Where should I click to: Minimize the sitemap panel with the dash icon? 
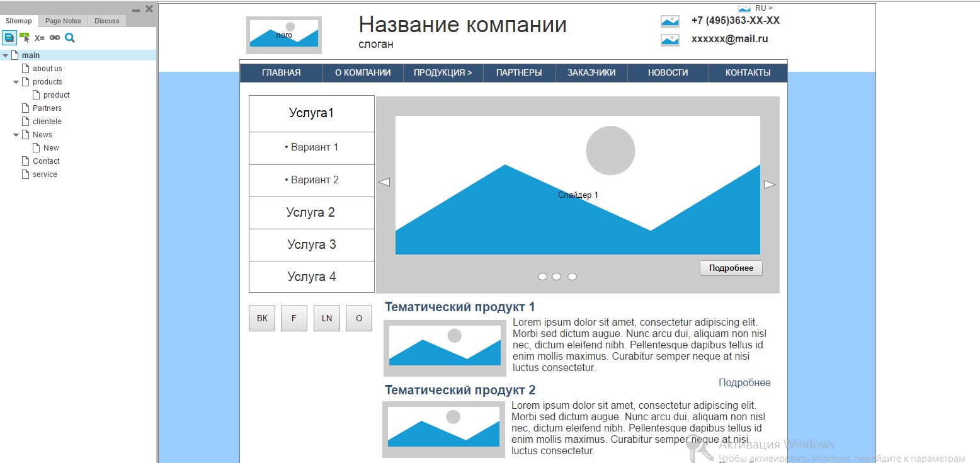coord(136,10)
